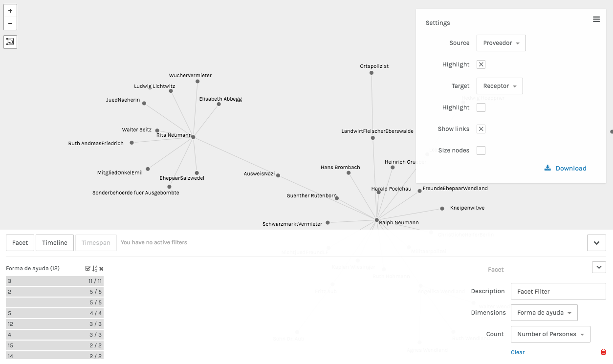Screen dimensions: 613x364
Task: Click the Timeline button in filter bar
Action: pyautogui.click(x=54, y=243)
